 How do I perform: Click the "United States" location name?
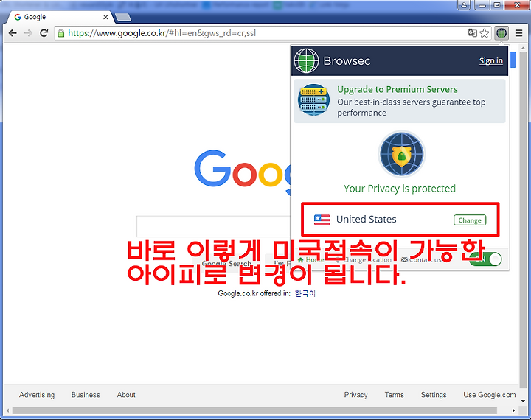pos(366,220)
